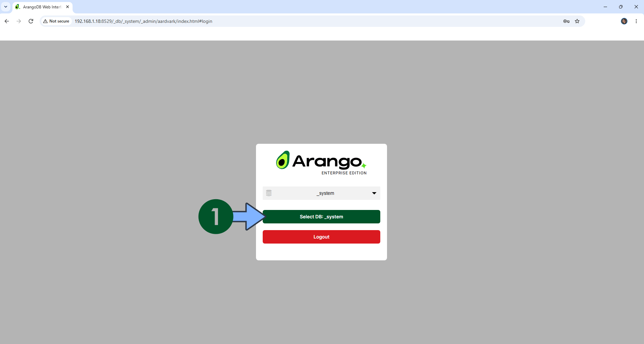This screenshot has height=344, width=644.
Task: Reload the page with the refresh icon
Action: pos(31,21)
